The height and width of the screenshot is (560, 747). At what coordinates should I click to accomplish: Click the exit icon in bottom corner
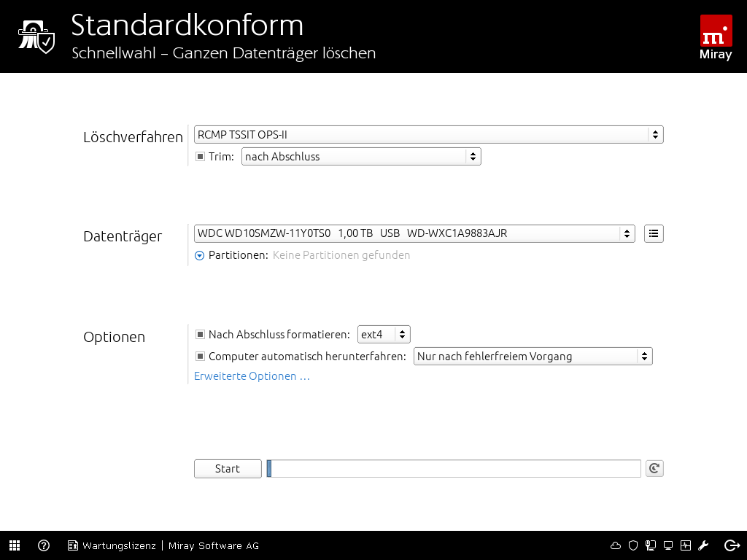[732, 545]
